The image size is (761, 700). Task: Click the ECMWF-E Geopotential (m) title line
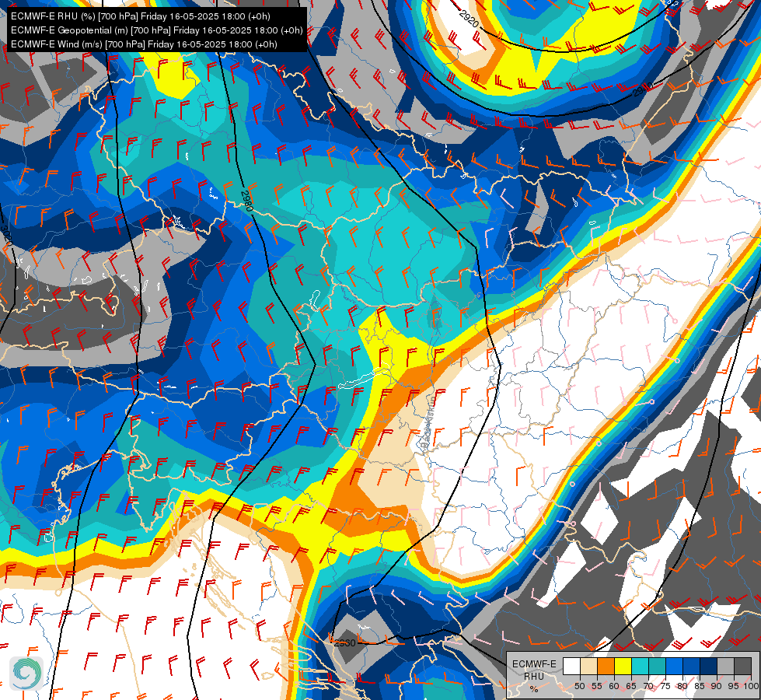(x=157, y=30)
